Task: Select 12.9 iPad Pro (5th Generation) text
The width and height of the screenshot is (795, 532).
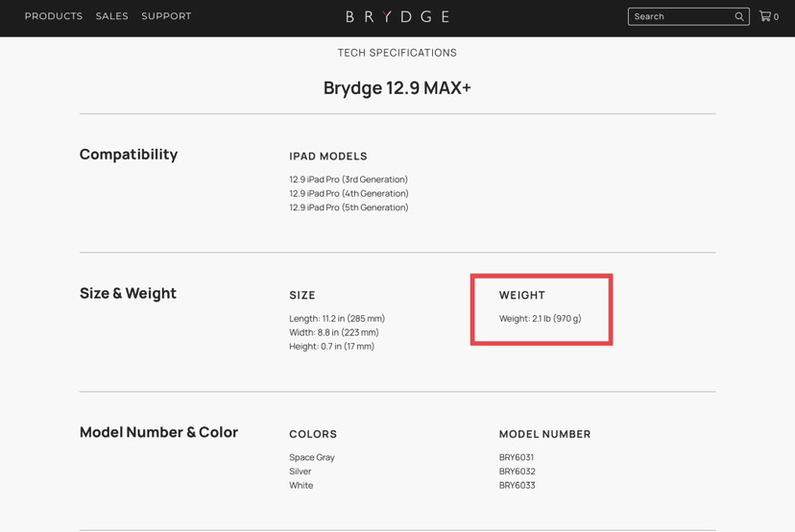Action: coord(349,207)
